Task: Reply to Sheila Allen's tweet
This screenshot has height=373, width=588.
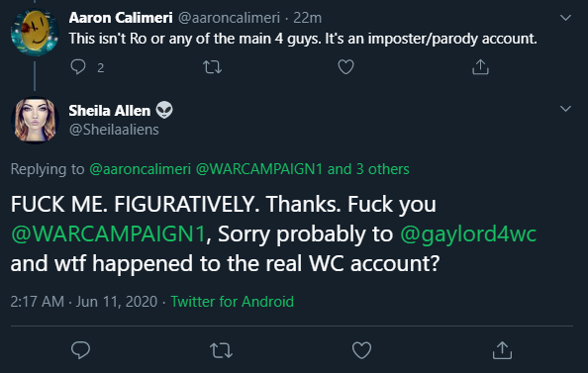Action: coord(80,350)
